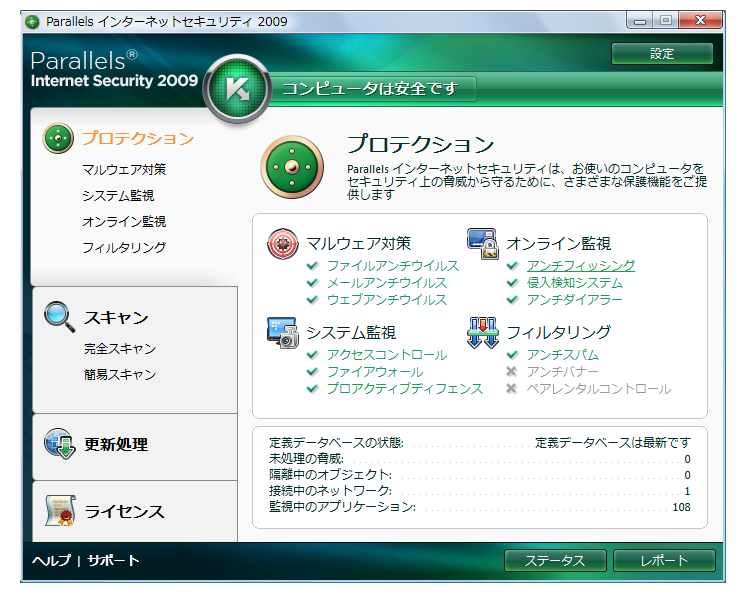Open the アクセスコントロール link
The image size is (746, 613).
pos(387,355)
